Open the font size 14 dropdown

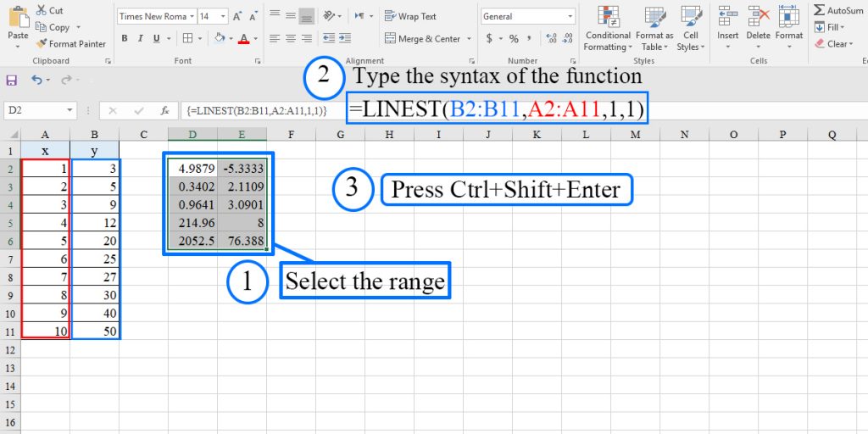(223, 16)
